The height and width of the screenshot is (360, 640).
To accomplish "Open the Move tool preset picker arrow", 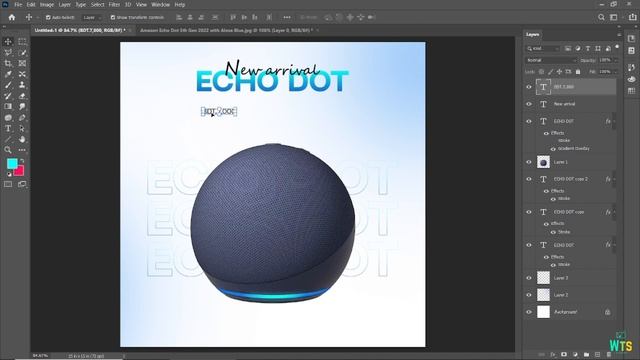I will [38, 18].
